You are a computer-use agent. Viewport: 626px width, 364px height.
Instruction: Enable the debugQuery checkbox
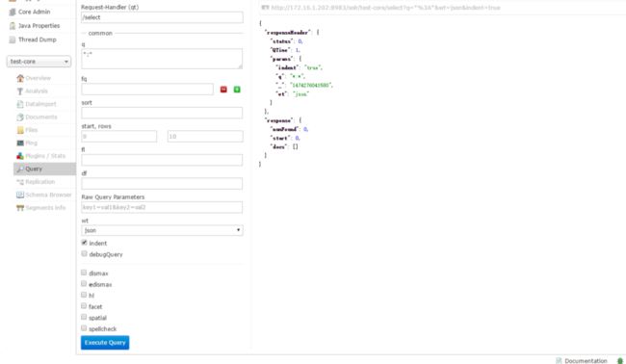84,254
